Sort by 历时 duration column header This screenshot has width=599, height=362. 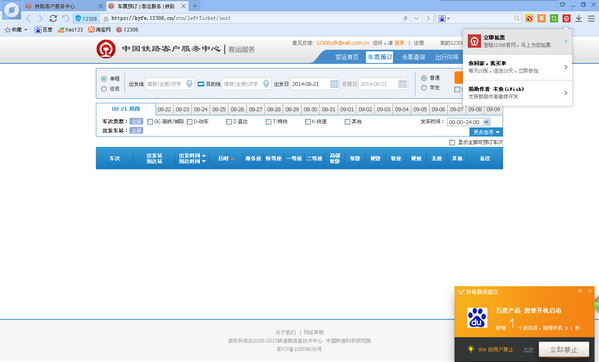tap(226, 158)
